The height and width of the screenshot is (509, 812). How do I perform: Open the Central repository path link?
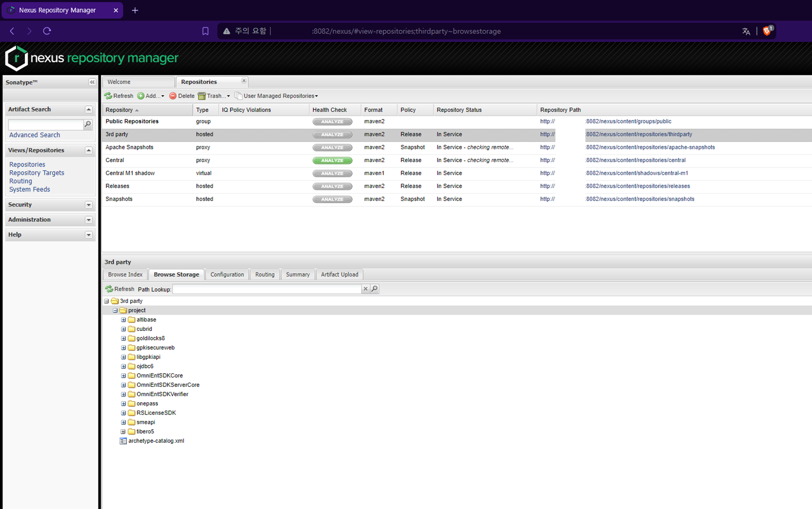pos(613,160)
